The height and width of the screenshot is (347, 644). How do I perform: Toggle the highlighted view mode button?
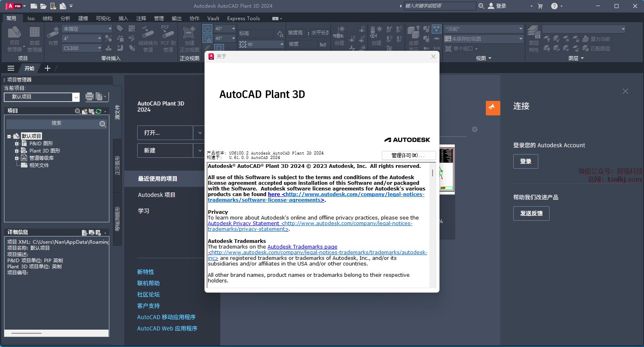pyautogui.click(x=437, y=29)
